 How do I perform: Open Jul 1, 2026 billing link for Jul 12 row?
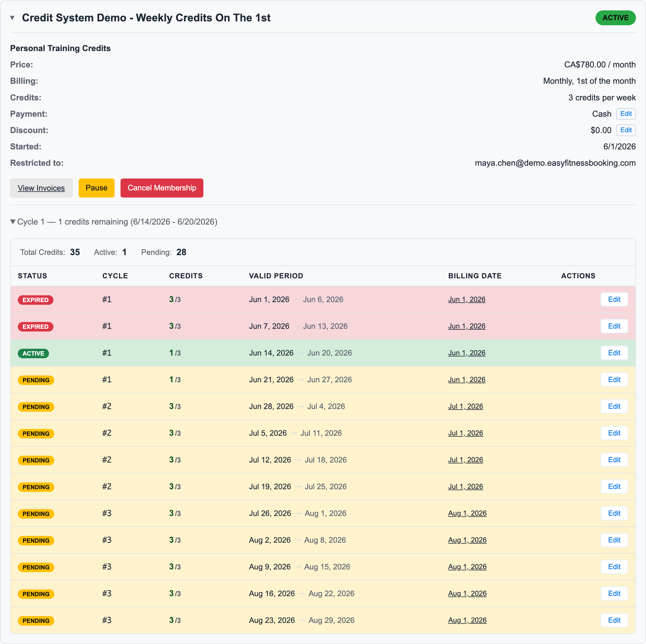pos(465,460)
